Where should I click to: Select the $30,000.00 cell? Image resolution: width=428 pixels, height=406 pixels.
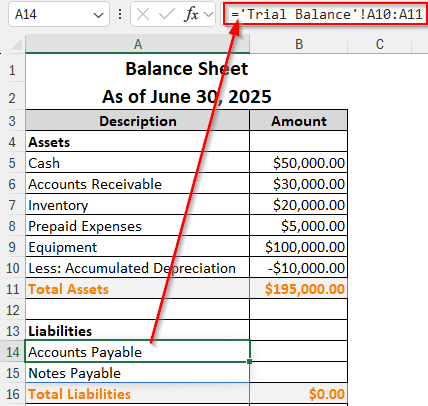(299, 184)
